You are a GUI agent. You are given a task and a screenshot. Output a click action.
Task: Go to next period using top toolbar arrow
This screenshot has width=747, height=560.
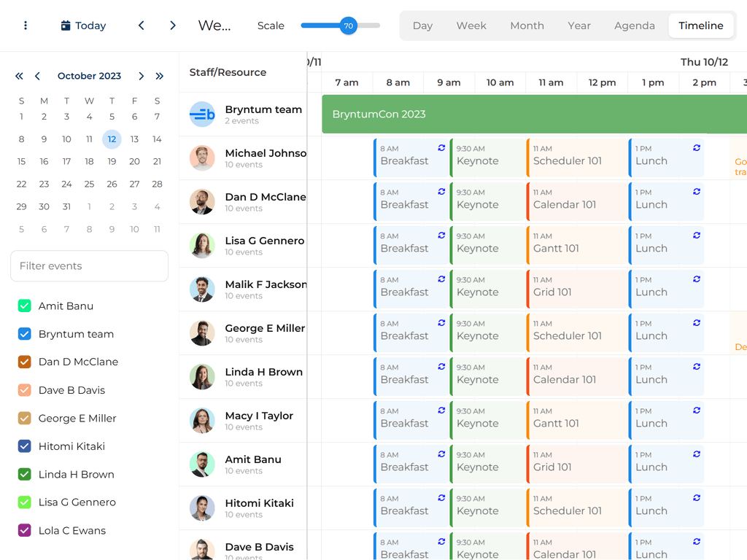pyautogui.click(x=173, y=26)
